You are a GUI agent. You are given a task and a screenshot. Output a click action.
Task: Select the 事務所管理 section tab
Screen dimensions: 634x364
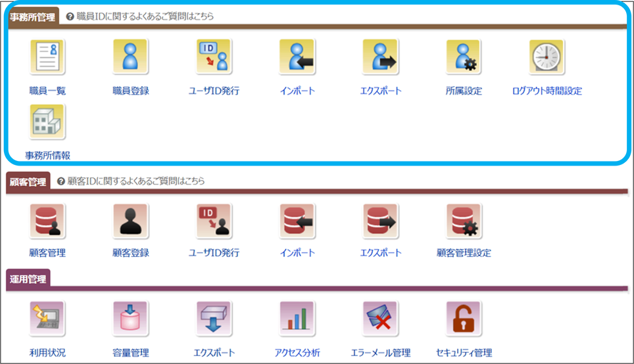[x=33, y=16]
